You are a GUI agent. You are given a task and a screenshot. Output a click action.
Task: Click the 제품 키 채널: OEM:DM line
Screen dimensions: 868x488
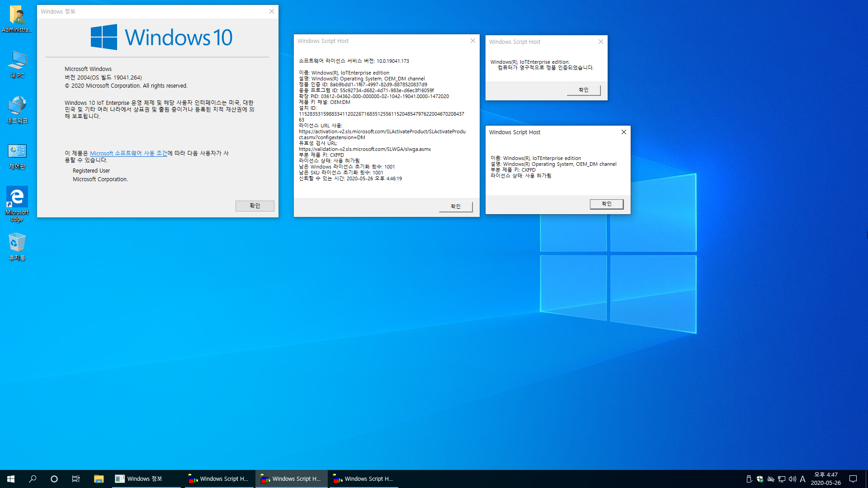click(325, 102)
